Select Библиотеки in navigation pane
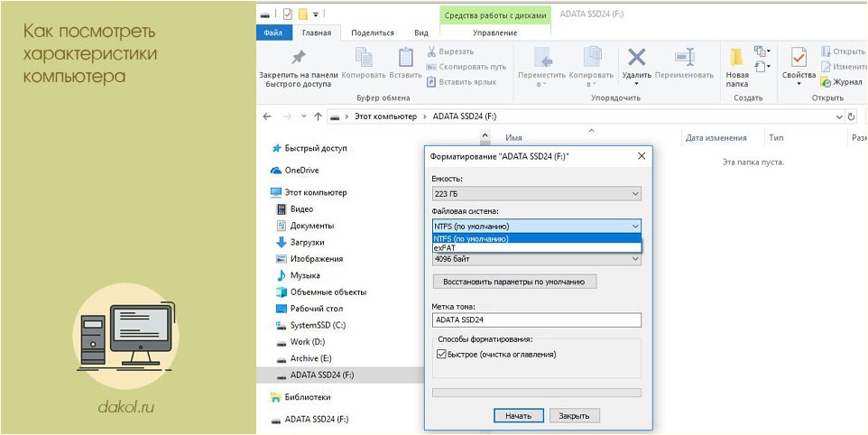This screenshot has width=868, height=435. (308, 397)
